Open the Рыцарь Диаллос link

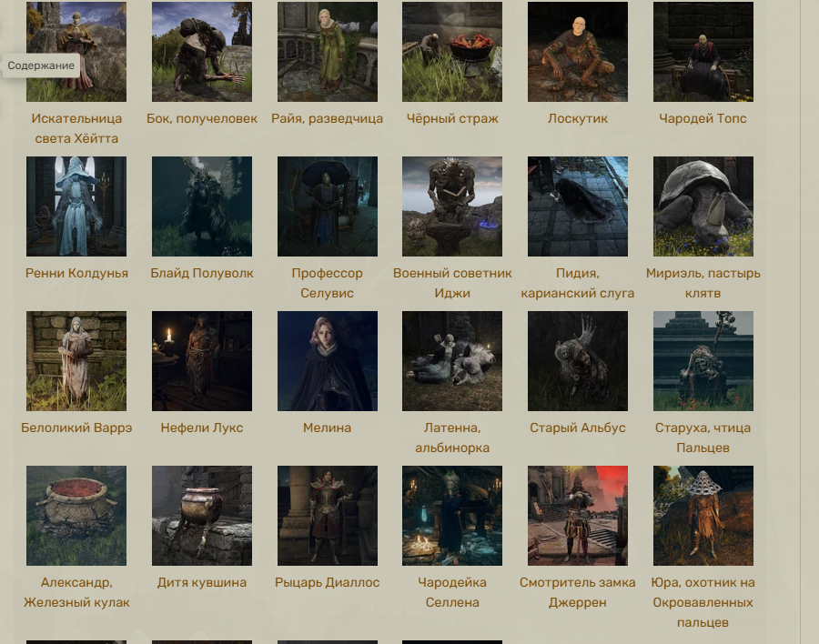(327, 582)
